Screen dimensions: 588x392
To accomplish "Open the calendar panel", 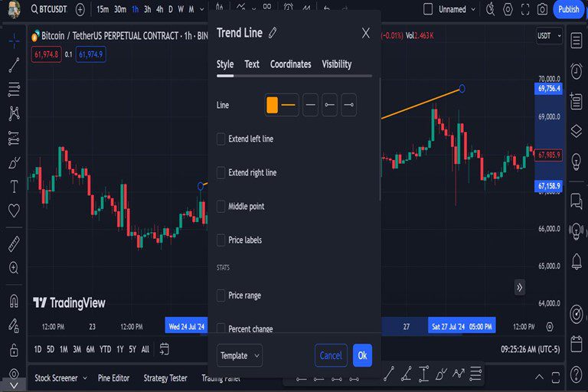I will click(x=577, y=344).
